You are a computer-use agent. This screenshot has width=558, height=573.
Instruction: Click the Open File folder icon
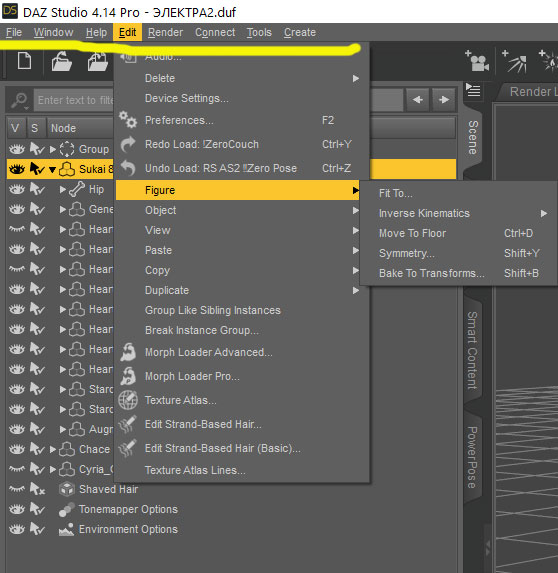pos(61,61)
